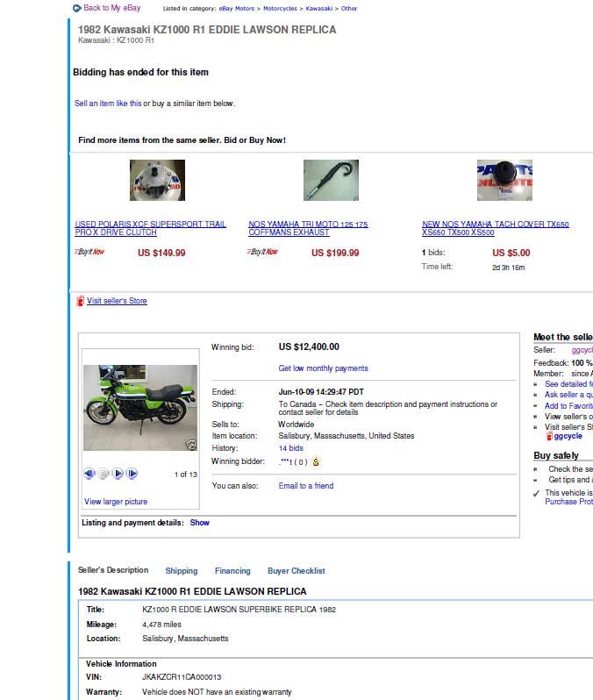Click Ask seller a question

click(569, 395)
